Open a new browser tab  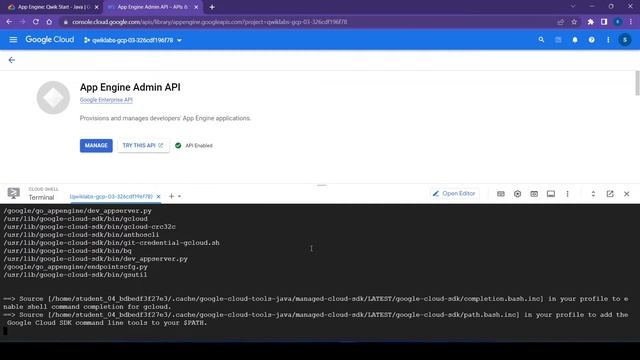pyautogui.click(x=212, y=7)
